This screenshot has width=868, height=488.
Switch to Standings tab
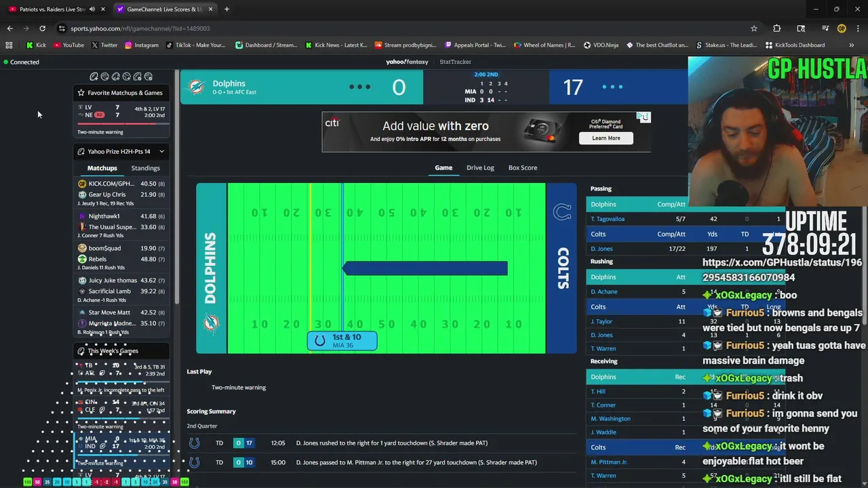coord(145,168)
